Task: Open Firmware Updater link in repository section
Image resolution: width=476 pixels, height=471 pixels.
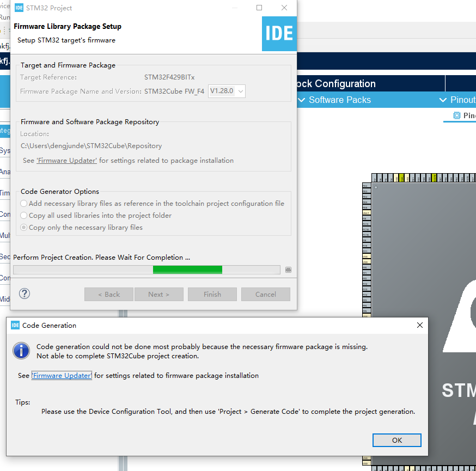Action: (67, 161)
